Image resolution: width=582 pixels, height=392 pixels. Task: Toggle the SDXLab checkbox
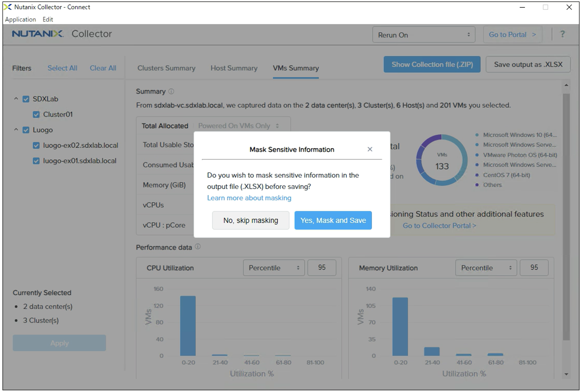[26, 99]
